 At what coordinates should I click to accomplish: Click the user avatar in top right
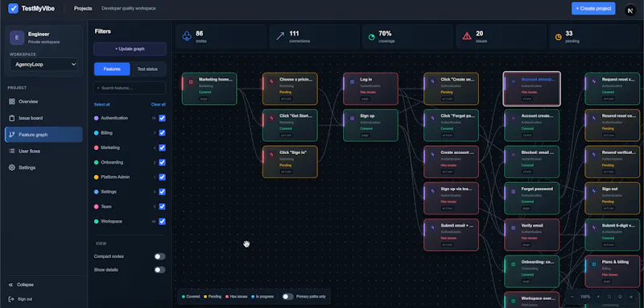(x=630, y=10)
